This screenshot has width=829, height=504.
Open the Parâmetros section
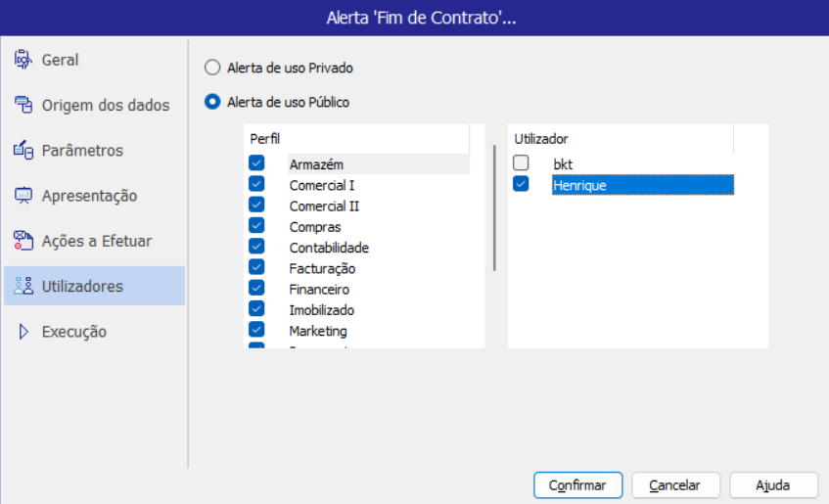pos(82,151)
